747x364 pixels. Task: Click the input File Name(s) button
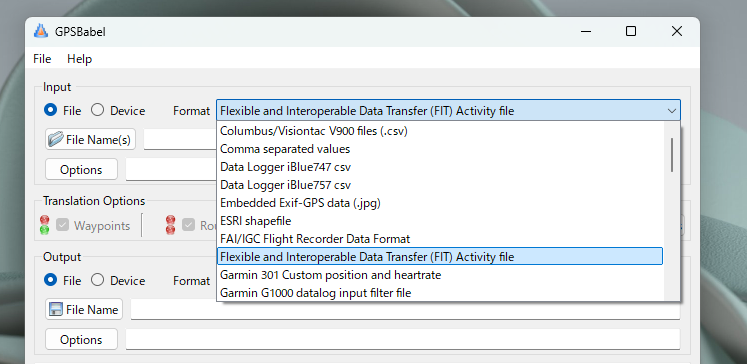[91, 139]
